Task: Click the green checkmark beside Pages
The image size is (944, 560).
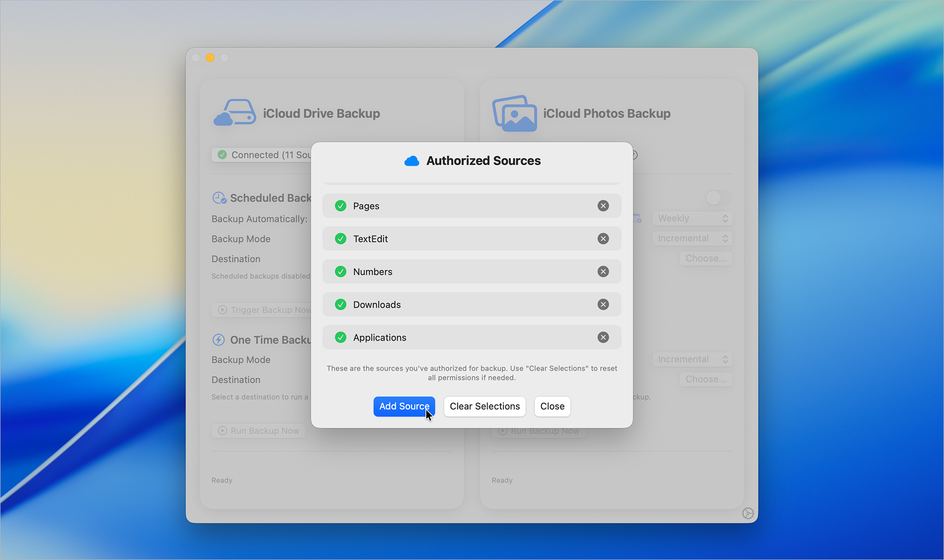Action: point(340,206)
